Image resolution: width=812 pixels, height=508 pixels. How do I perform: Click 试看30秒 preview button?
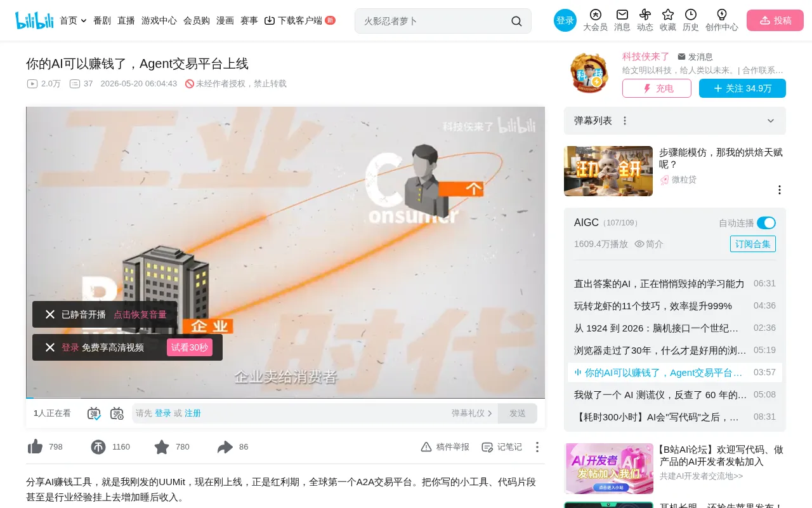tap(190, 347)
